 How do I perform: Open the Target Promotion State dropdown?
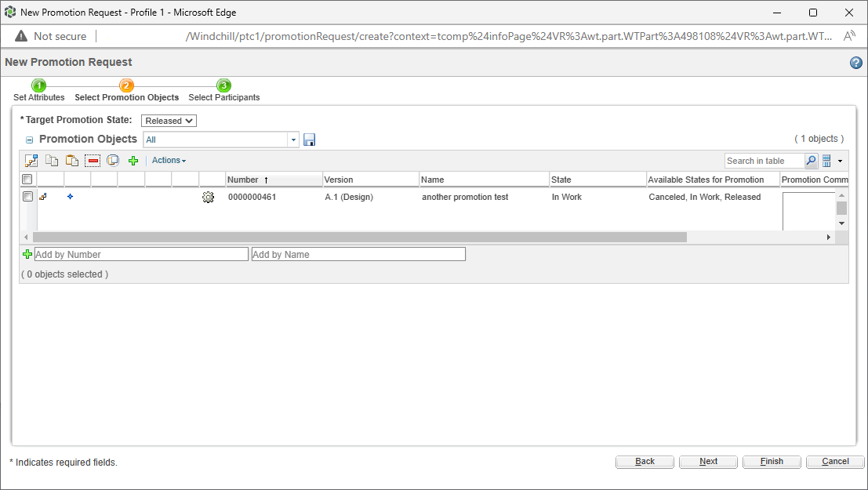point(169,120)
